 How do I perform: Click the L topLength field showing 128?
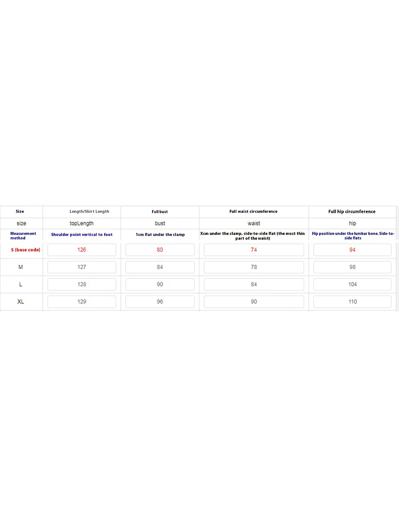point(82,285)
